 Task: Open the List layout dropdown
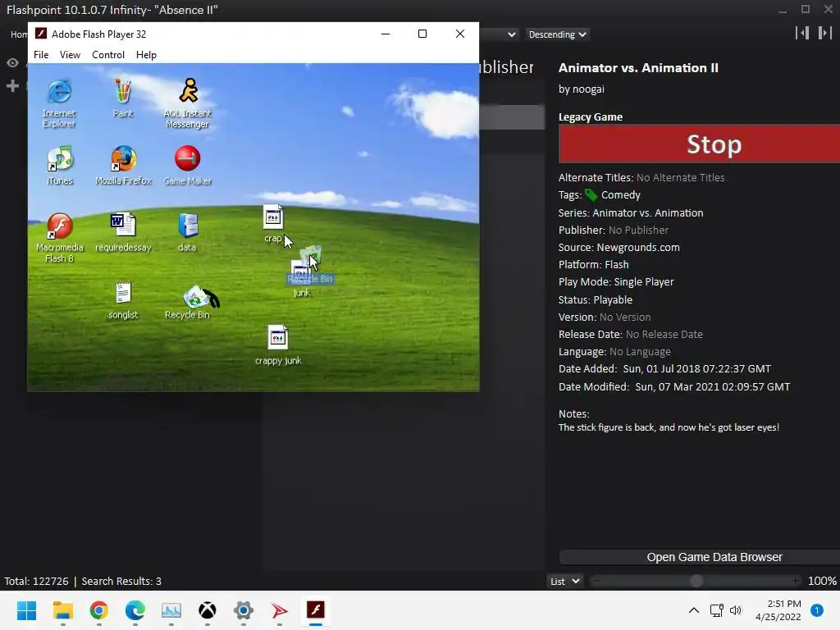[x=564, y=582]
